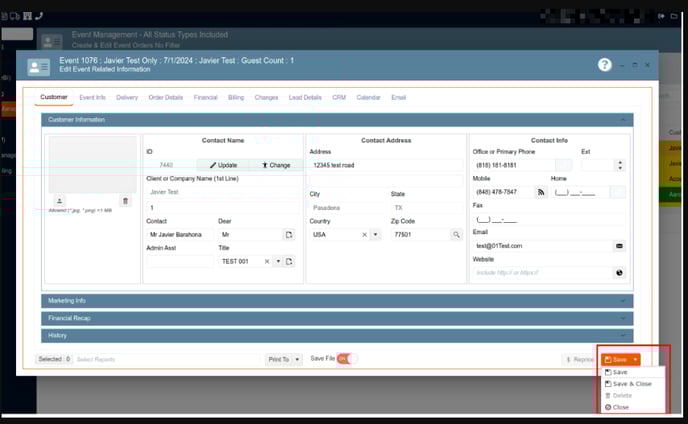688x424 pixels.
Task: Click the Update button next to ID
Action: [x=223, y=165]
